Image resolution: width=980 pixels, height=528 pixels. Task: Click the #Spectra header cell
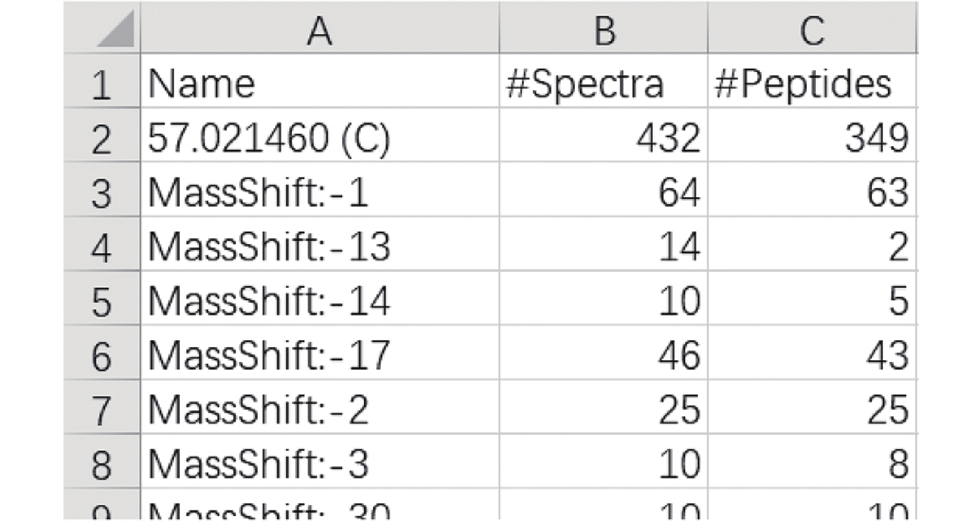(604, 81)
